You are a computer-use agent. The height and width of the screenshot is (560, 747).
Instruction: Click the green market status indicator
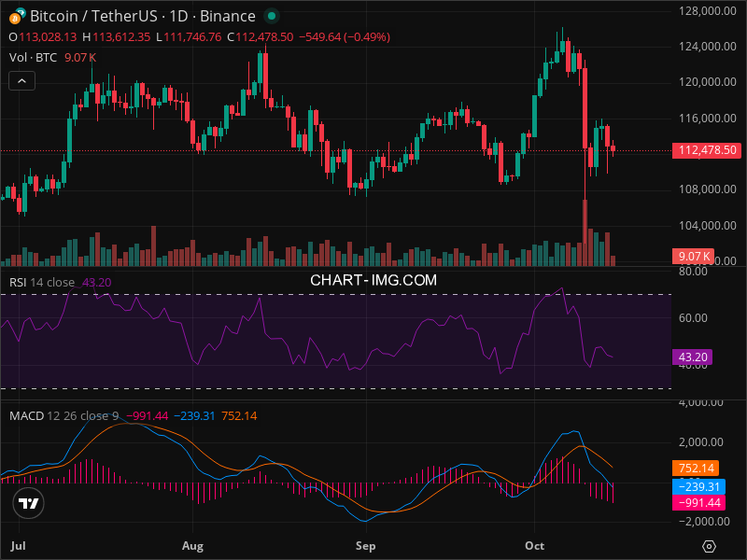pyautogui.click(x=271, y=16)
